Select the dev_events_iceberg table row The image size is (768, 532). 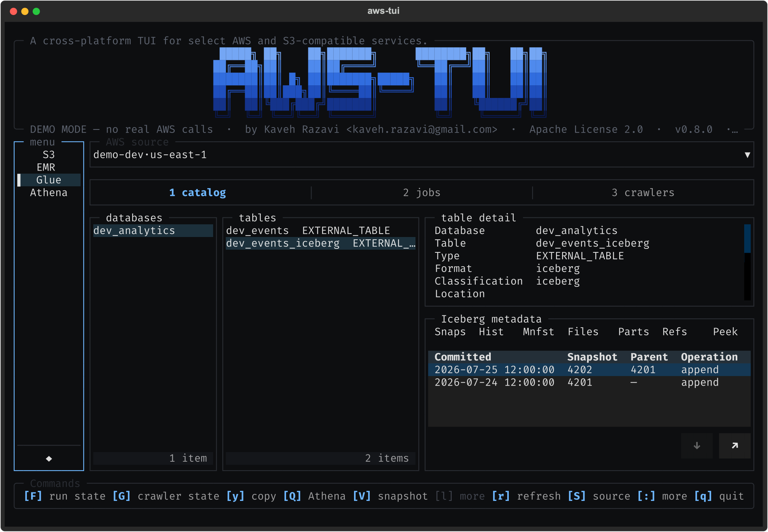pos(321,243)
